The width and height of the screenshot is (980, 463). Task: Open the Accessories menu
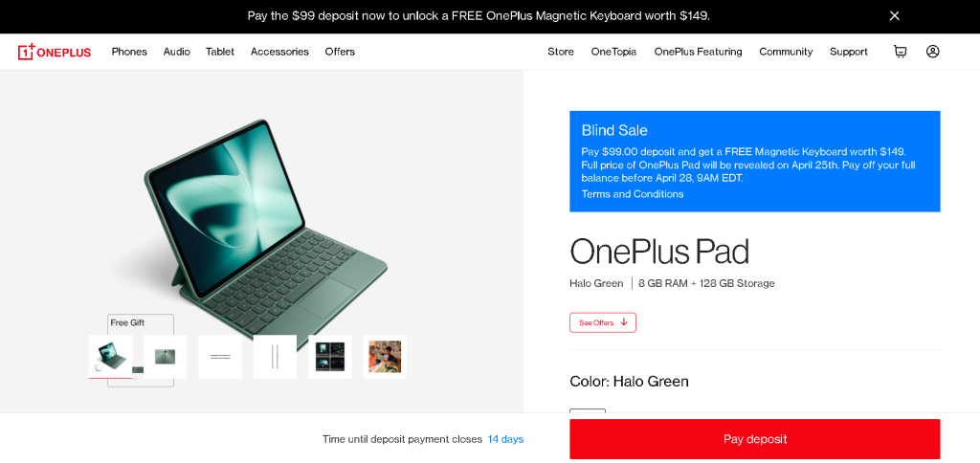(x=279, y=52)
